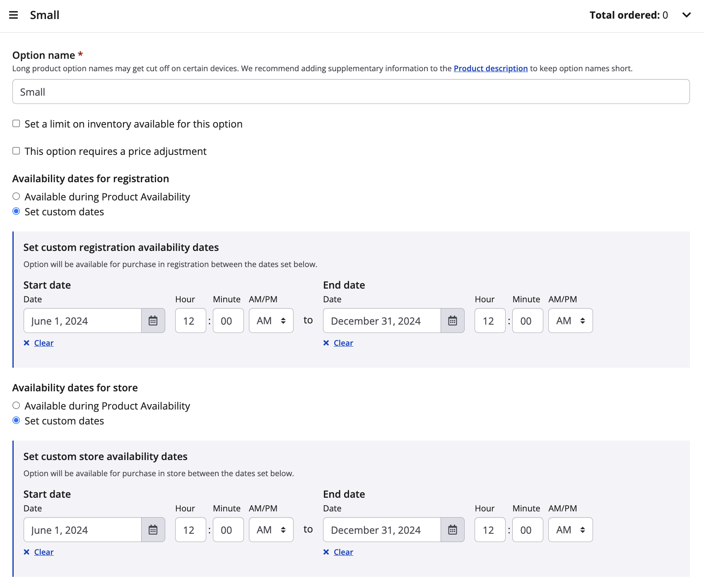Check the price adjustment option
This screenshot has width=704, height=588.
coord(16,151)
